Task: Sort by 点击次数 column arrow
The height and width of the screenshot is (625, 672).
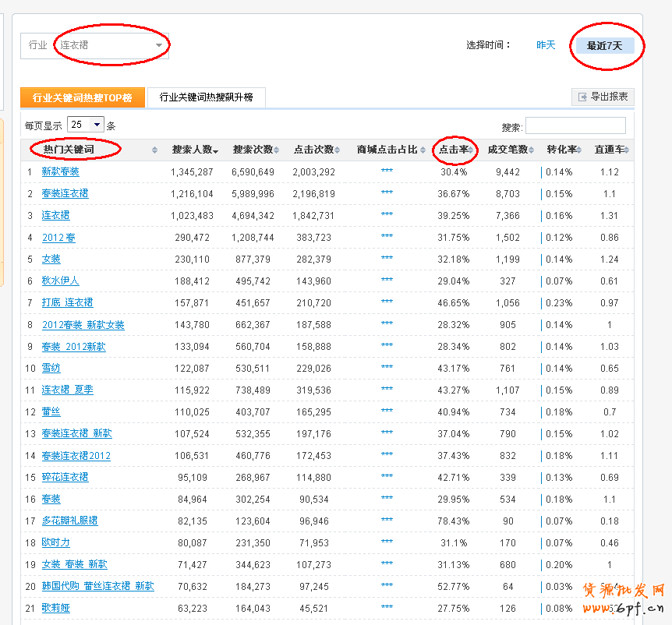Action: click(x=336, y=150)
